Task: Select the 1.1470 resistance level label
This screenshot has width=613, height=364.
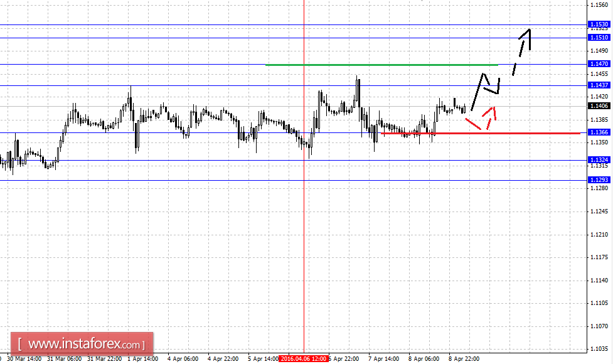Action: coord(599,64)
